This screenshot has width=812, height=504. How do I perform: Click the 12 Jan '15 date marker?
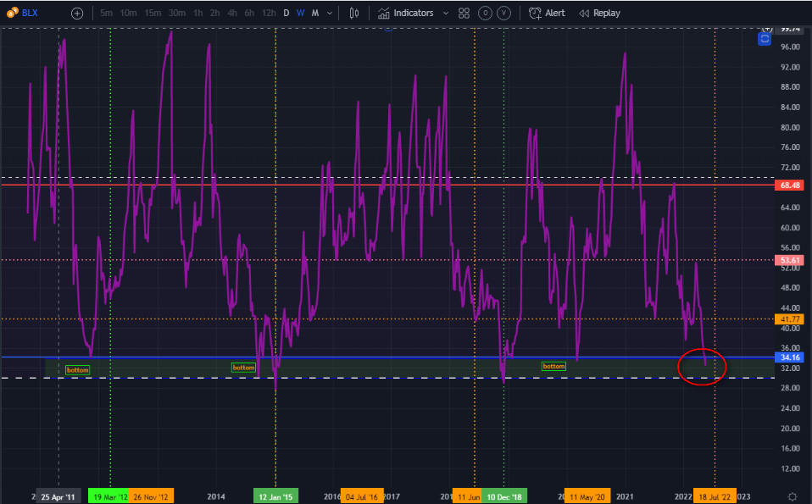(x=275, y=496)
